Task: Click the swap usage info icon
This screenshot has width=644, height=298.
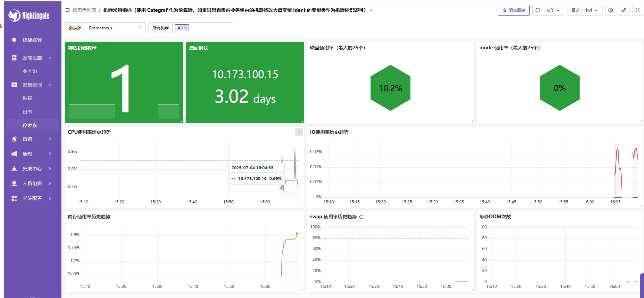Action: pos(361,217)
